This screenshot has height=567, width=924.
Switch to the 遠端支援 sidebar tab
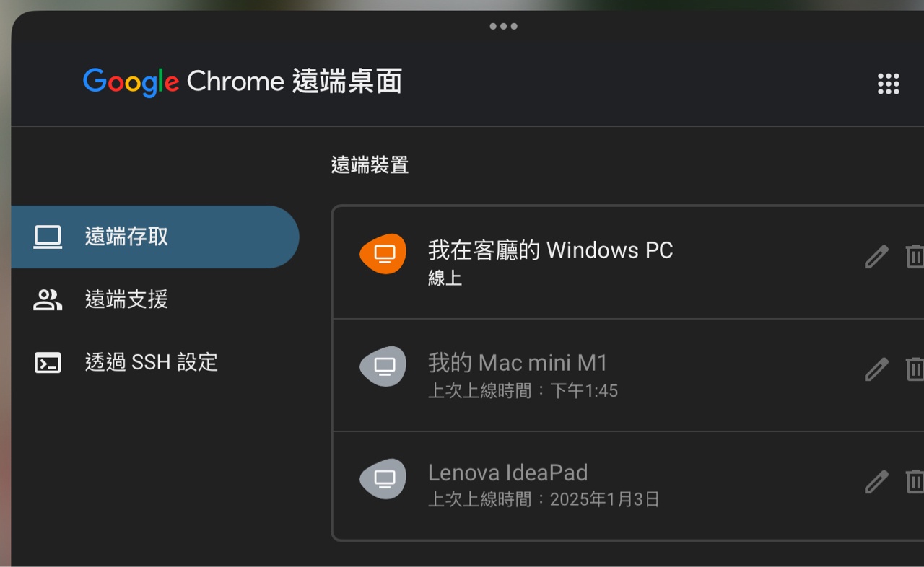(126, 299)
